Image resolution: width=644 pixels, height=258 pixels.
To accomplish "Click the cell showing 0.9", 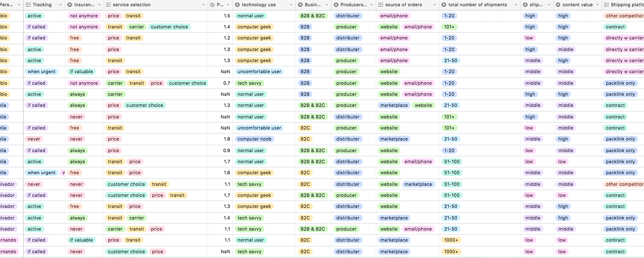I will (x=220, y=150).
